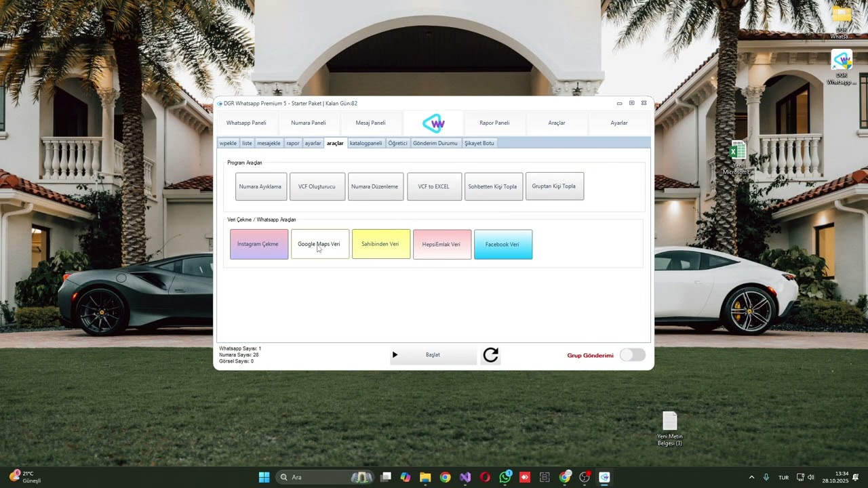Select the DGR Whatsa... desktop folder
The image size is (868, 488).
click(842, 24)
